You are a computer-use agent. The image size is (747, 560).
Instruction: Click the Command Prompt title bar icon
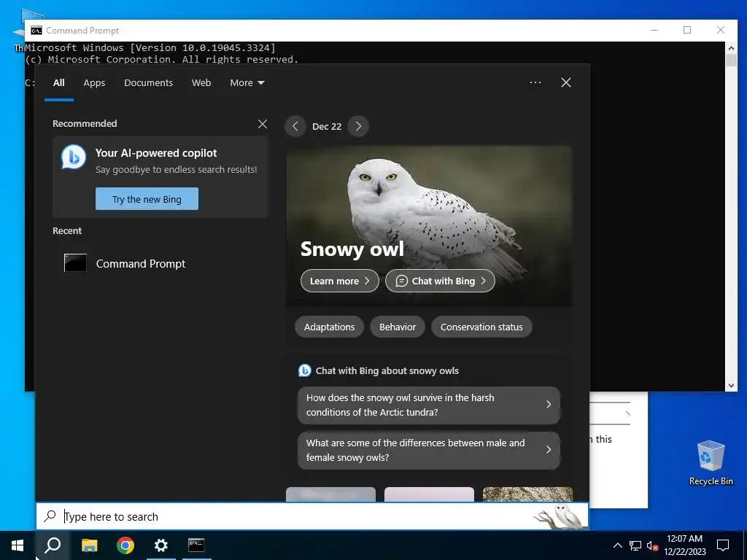click(36, 31)
